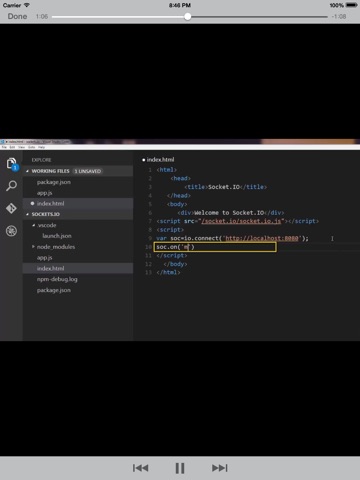This screenshot has width=360, height=480.
Task: Select app.js under Working Files
Action: pos(44,193)
